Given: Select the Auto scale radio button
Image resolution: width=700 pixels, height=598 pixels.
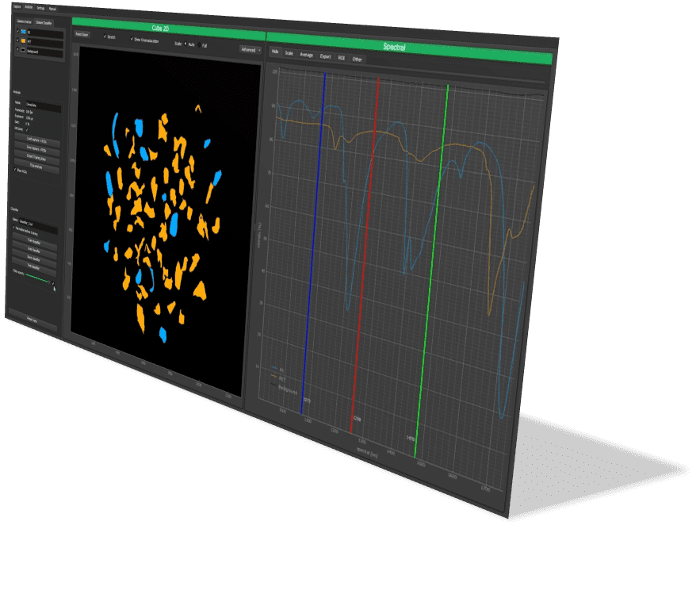Looking at the screenshot, I should (186, 44).
